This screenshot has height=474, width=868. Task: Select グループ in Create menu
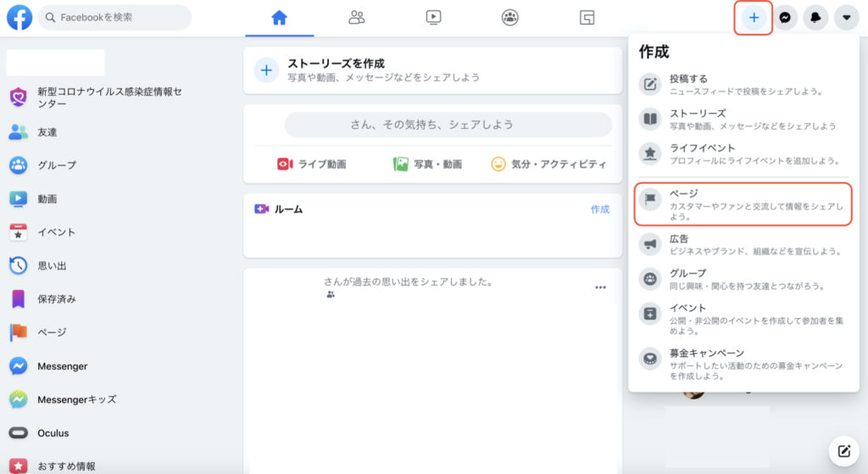pyautogui.click(x=743, y=279)
